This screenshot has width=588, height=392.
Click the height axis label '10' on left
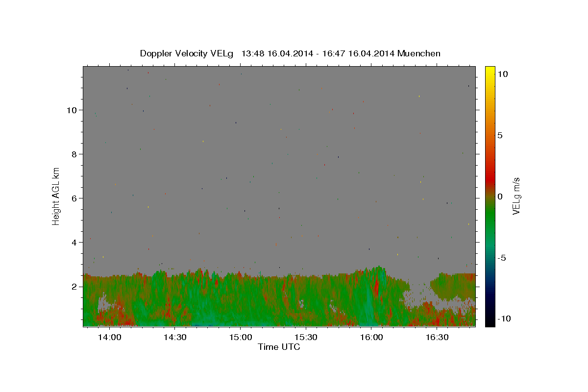click(73, 110)
